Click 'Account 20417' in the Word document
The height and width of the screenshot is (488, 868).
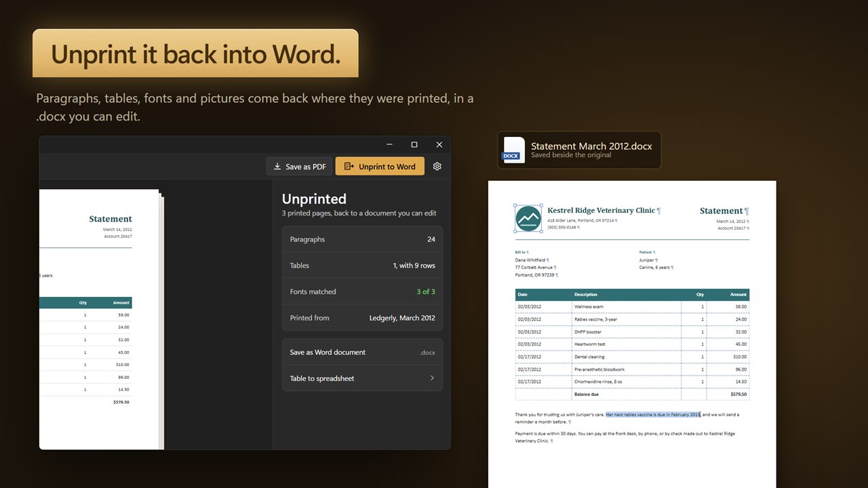[x=732, y=228]
